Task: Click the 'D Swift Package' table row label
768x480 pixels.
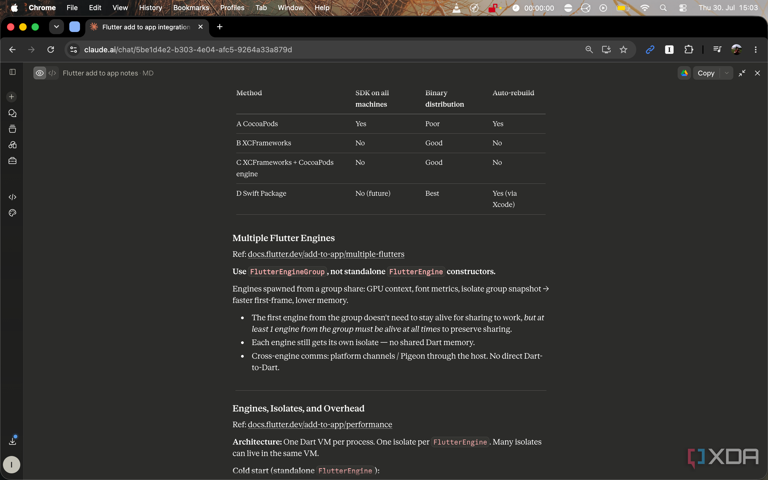Action: pos(261,193)
